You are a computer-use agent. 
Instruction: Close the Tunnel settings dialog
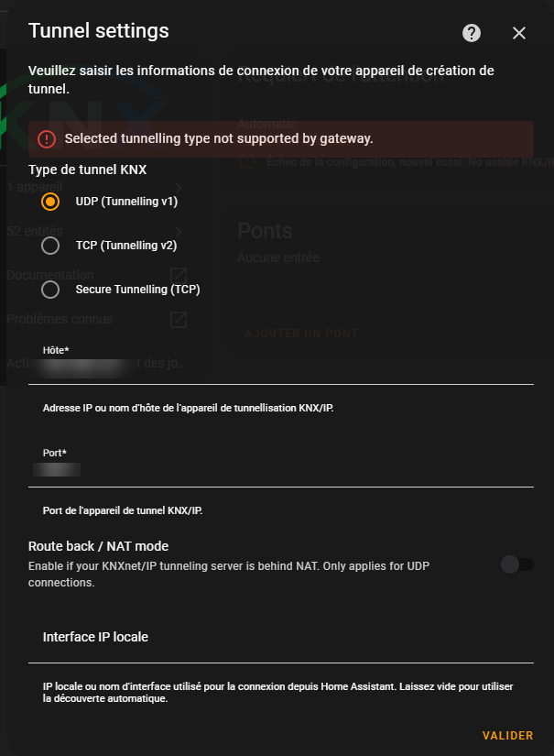(519, 33)
